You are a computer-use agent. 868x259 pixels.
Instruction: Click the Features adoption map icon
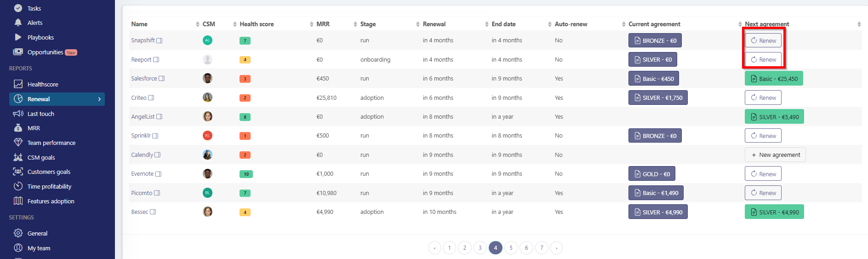point(18,201)
